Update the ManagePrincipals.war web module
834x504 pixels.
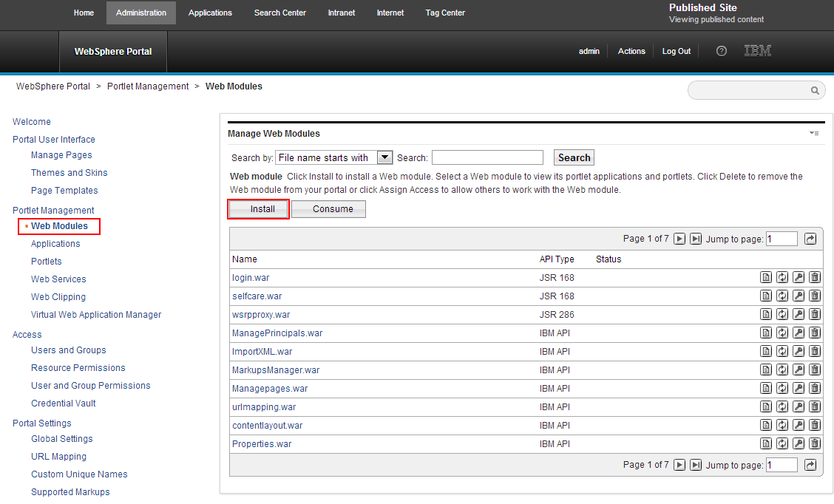pos(782,333)
